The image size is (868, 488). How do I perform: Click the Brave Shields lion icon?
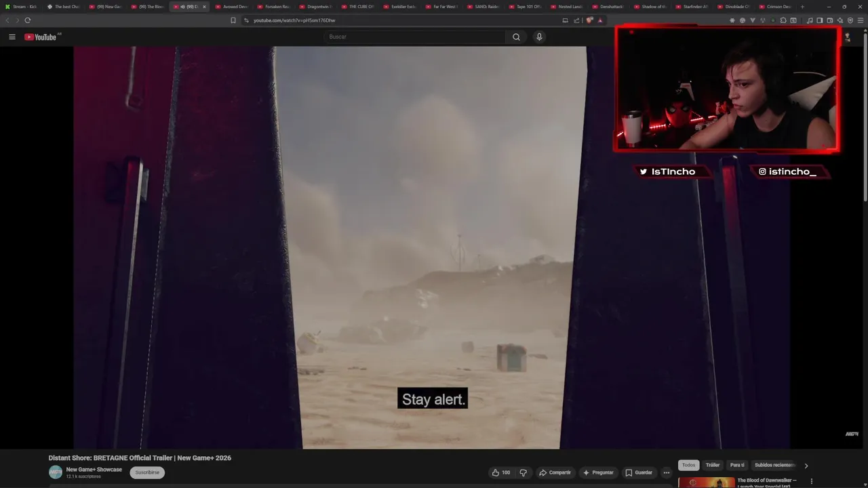[x=590, y=20]
